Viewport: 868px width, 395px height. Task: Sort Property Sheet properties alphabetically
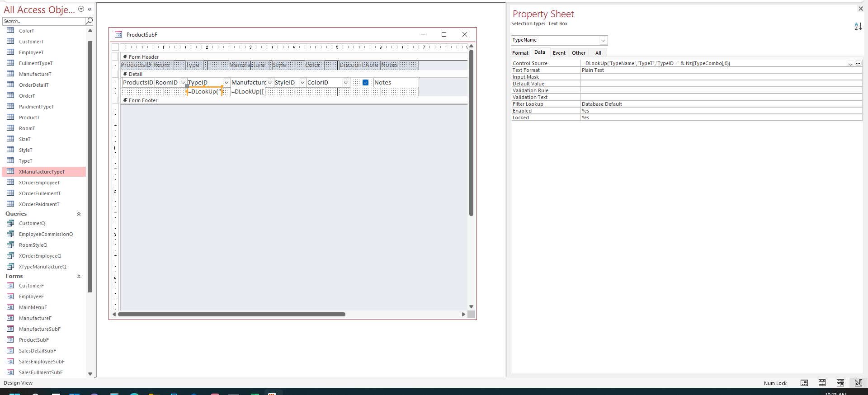pyautogui.click(x=858, y=27)
